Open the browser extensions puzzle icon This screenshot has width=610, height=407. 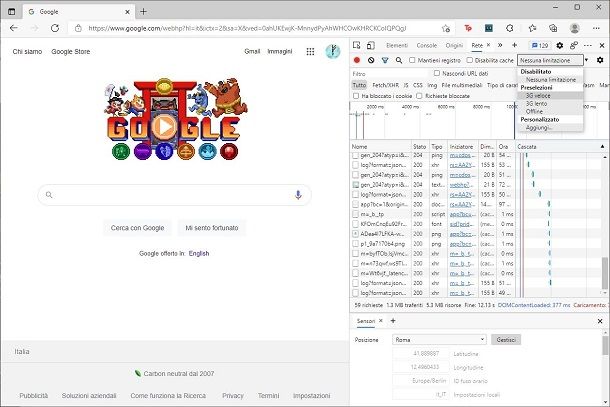[x=510, y=28]
